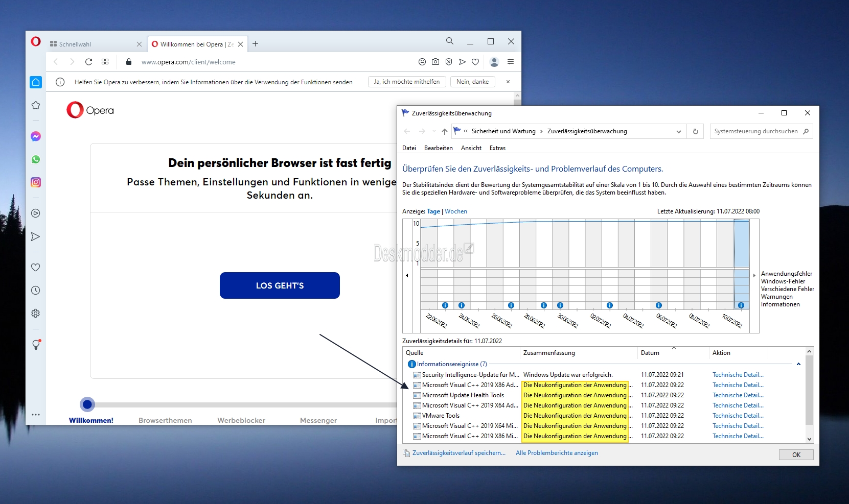Open address history dropdown in Systemsteuerung
The image size is (849, 504).
click(x=679, y=131)
